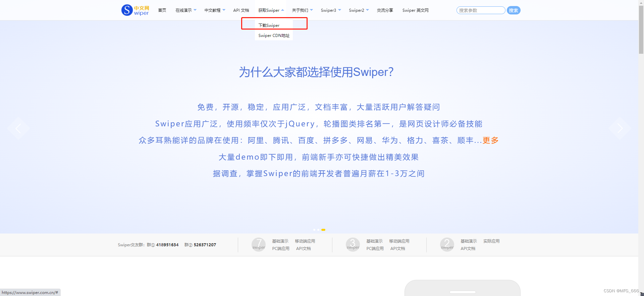Click the blue 搜索 button
The width and height of the screenshot is (644, 296).
[x=514, y=10]
